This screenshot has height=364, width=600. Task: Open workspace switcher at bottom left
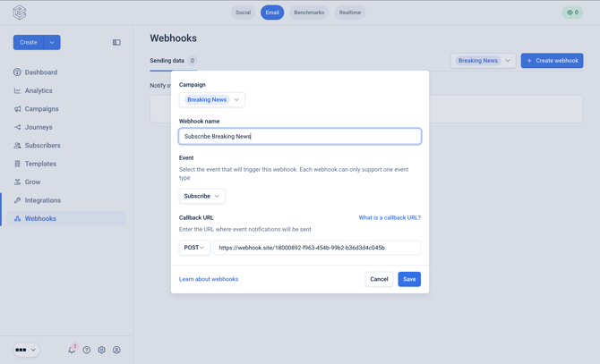point(26,350)
